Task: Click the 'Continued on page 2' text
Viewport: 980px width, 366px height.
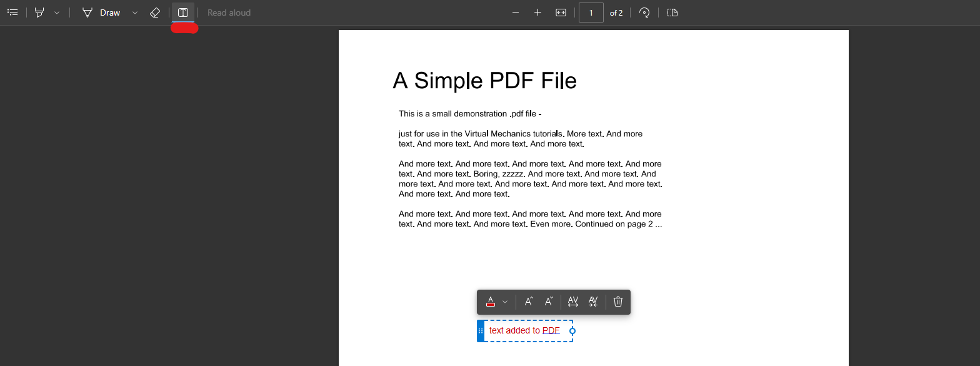Action: 615,224
